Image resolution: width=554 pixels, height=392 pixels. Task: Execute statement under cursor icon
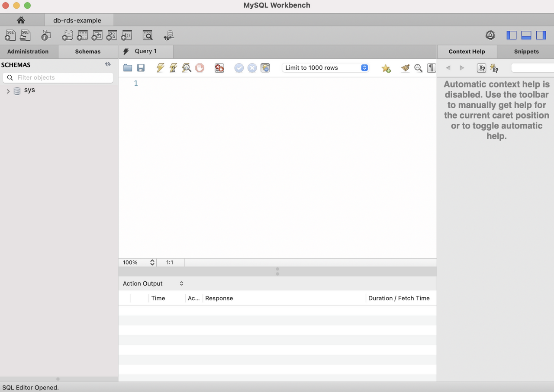[x=173, y=68]
